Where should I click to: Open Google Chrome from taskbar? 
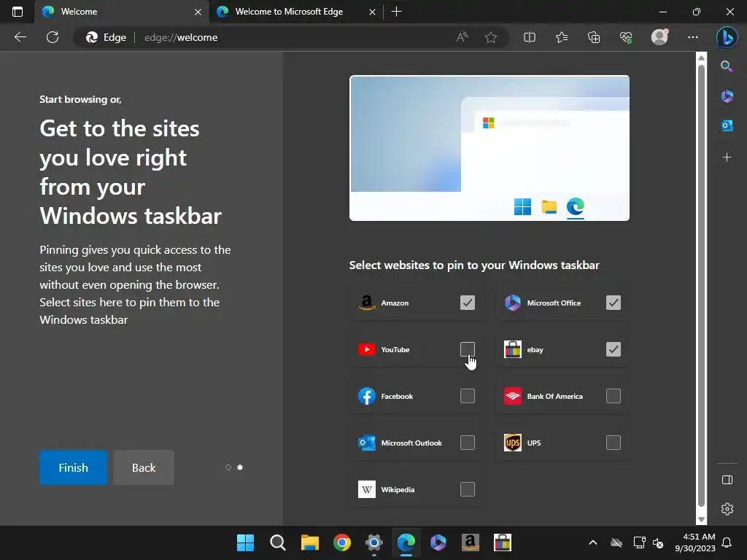point(342,542)
